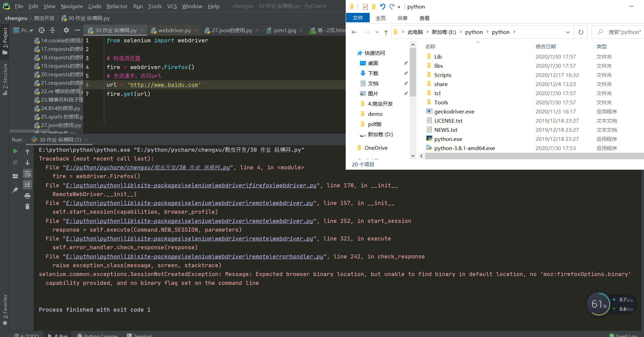Screen dimensions: 644x337
Task: Click the 爬虫开发 breadcrumb in navigation bar
Action: click(44, 18)
